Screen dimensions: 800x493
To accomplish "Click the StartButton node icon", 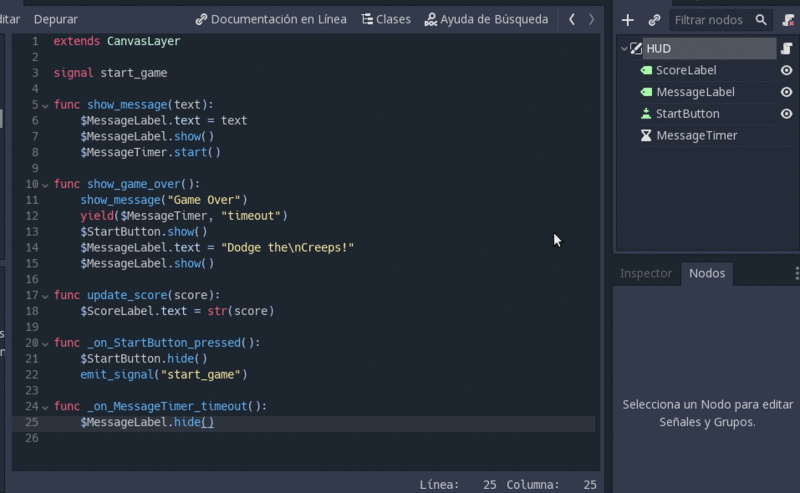I will [x=646, y=114].
